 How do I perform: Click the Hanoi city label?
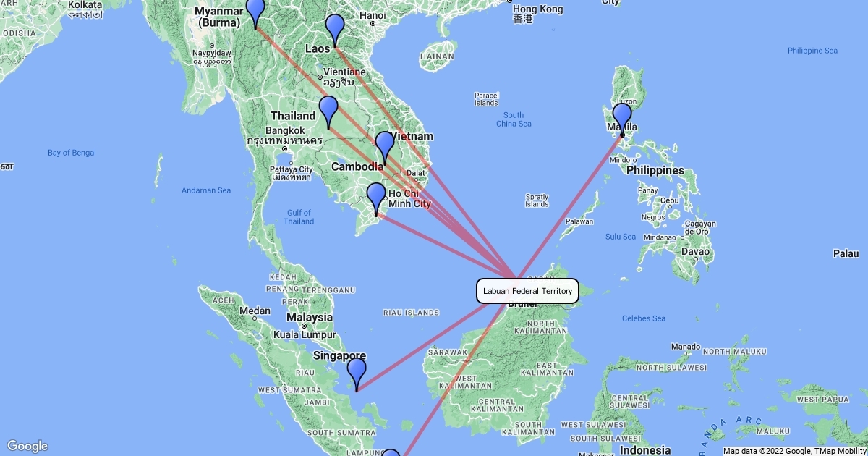coord(373,15)
